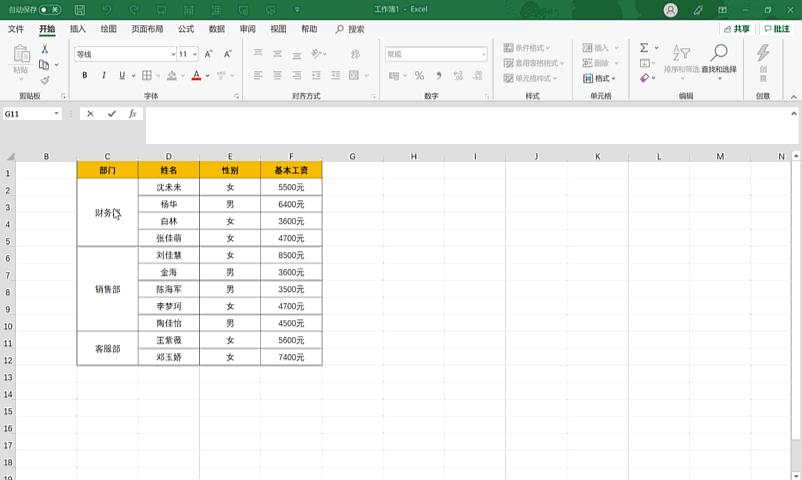Apply bold formatting with B button

[84, 75]
